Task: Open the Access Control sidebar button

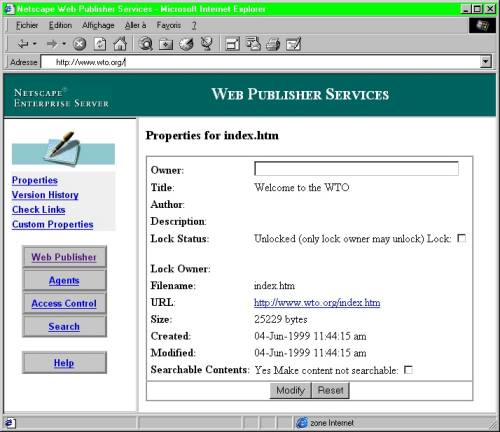Action: pyautogui.click(x=64, y=303)
